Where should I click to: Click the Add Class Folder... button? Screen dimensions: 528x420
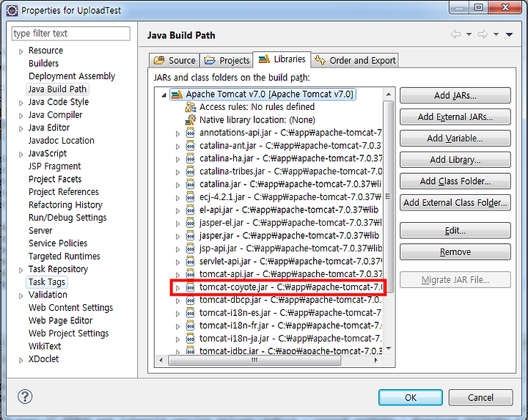click(455, 181)
